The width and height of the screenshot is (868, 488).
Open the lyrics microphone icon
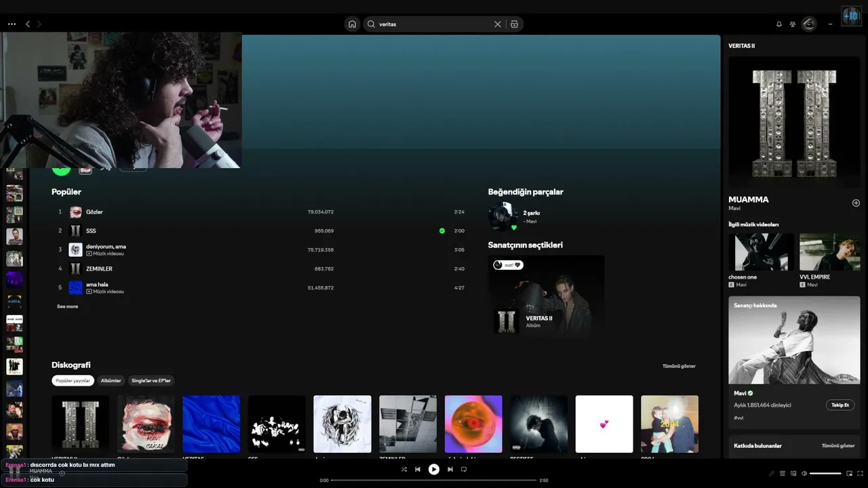(772, 473)
